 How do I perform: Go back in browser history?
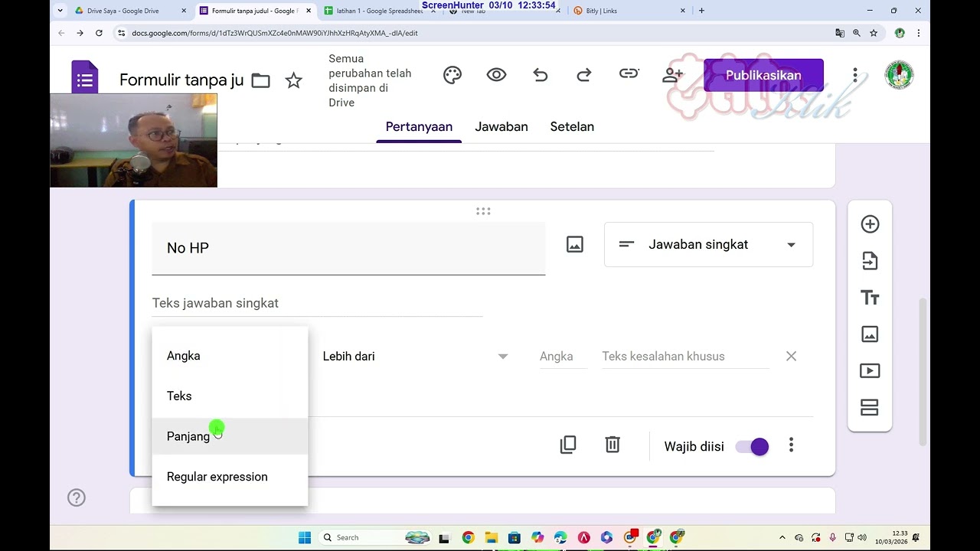click(61, 33)
